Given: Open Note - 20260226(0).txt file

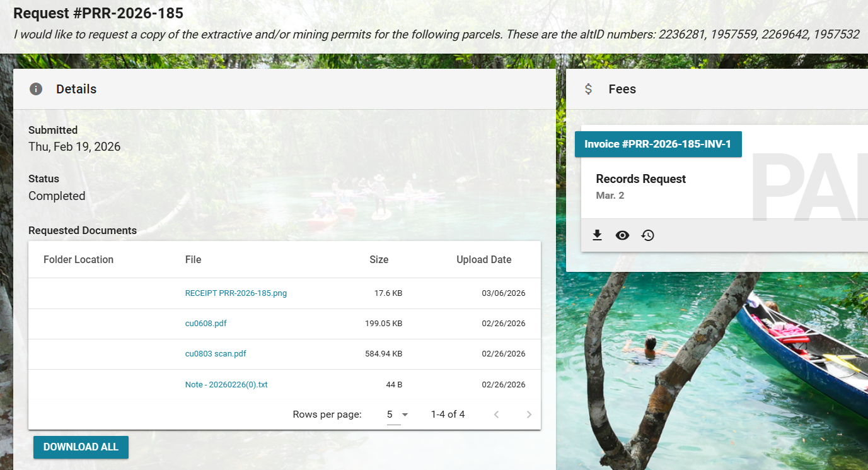Looking at the screenshot, I should click(226, 384).
